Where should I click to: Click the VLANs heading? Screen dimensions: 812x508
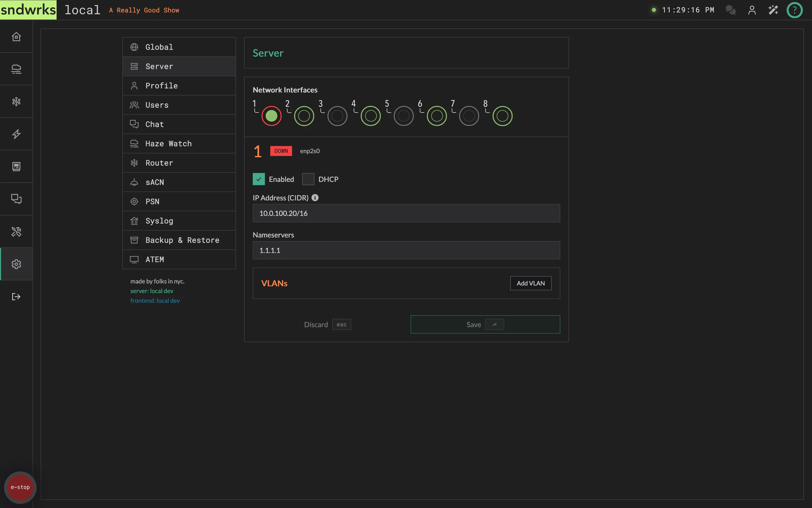coord(274,283)
